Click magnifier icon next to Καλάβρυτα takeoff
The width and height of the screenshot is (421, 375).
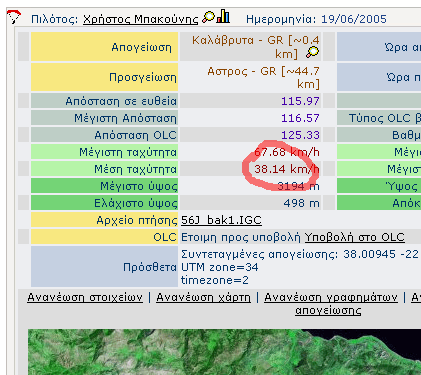313,52
